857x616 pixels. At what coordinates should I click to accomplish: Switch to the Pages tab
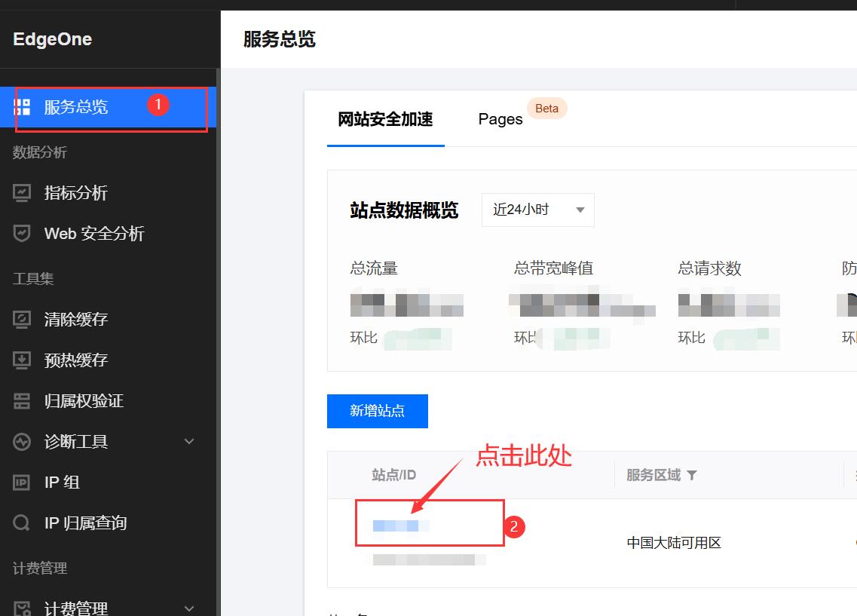500,119
